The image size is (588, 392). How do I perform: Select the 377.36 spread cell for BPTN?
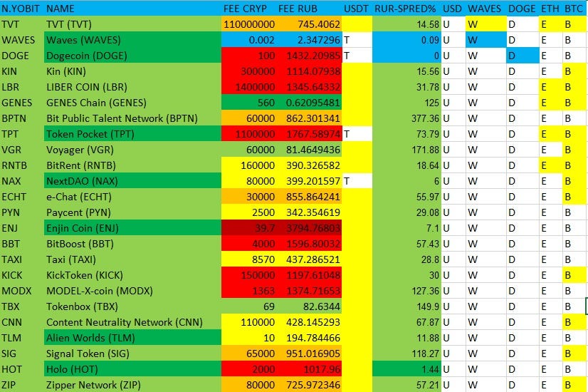(406, 118)
